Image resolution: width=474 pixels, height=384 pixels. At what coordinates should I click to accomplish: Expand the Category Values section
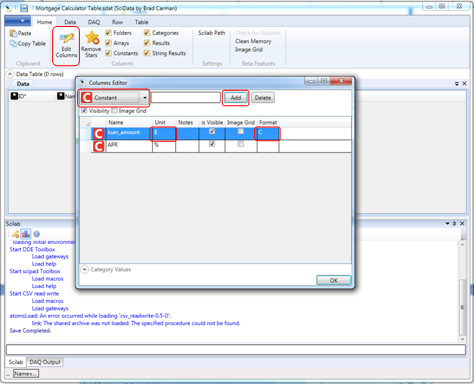85,269
